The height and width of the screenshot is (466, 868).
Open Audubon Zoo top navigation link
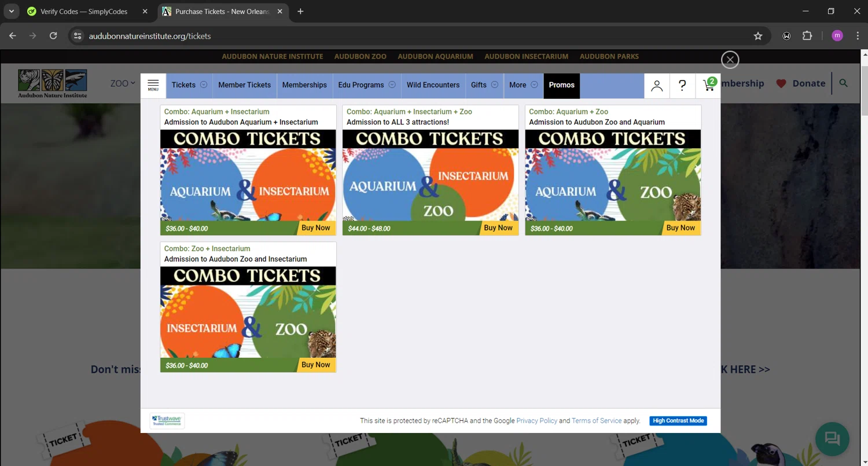click(360, 56)
